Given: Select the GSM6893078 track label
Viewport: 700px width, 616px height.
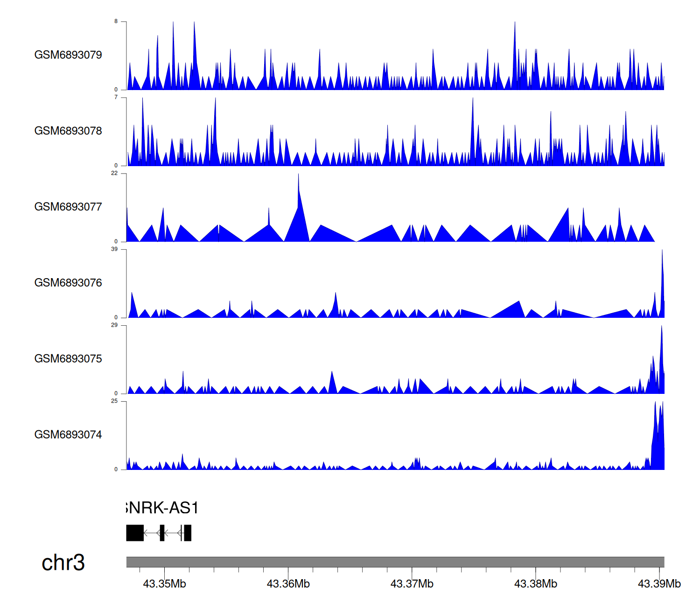Looking at the screenshot, I should [x=68, y=131].
